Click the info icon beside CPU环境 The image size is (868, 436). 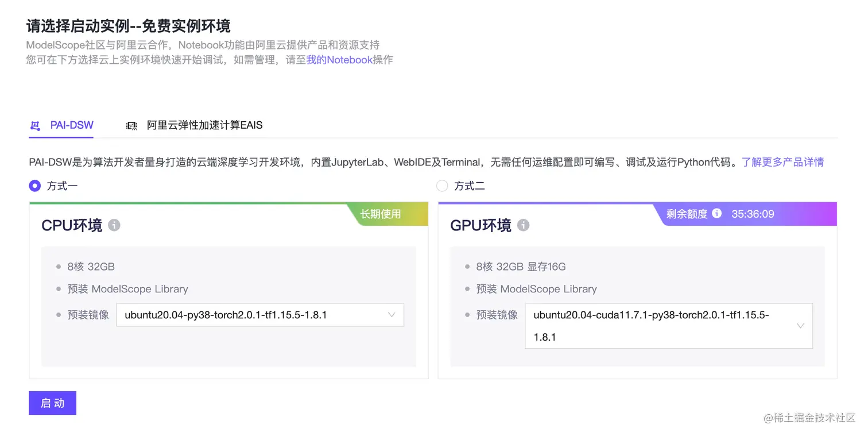[x=114, y=226]
